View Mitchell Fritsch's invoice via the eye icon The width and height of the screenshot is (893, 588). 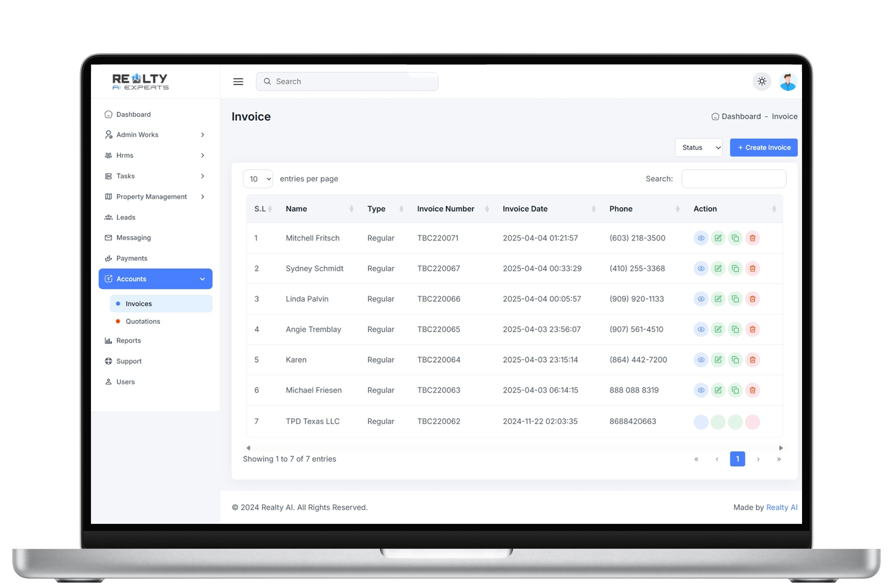click(x=701, y=238)
